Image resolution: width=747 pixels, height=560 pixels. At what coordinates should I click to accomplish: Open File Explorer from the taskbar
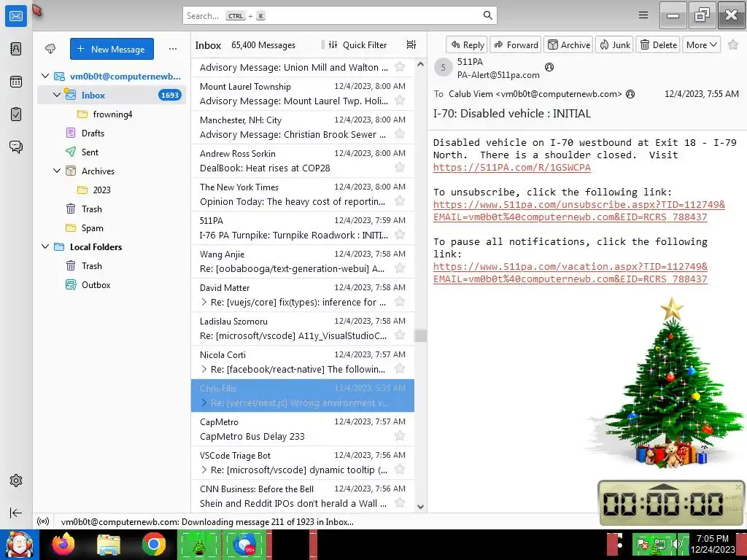pos(109,544)
